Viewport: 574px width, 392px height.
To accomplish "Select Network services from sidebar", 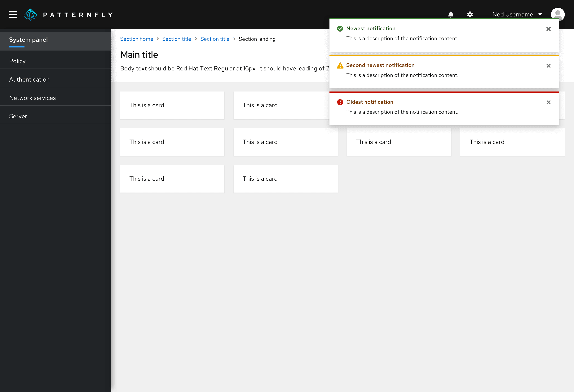I will [x=32, y=97].
